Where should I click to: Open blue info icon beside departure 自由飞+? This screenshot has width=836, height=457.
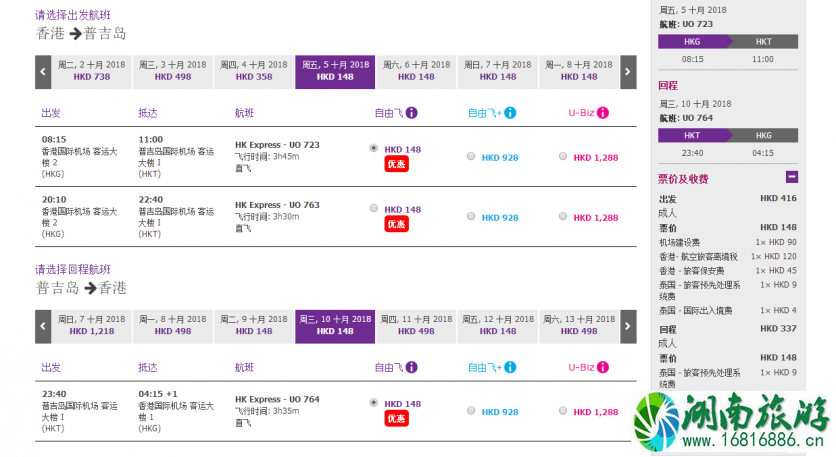510,113
